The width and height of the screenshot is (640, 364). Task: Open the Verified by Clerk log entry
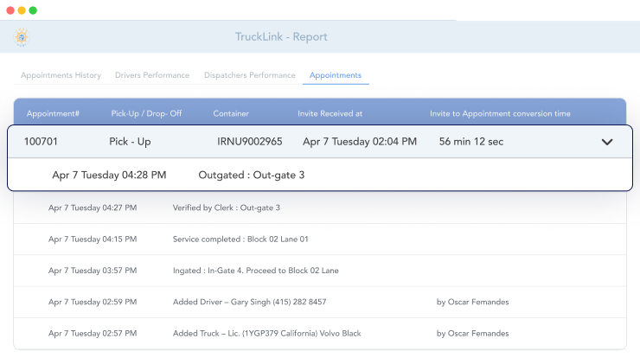pos(226,208)
